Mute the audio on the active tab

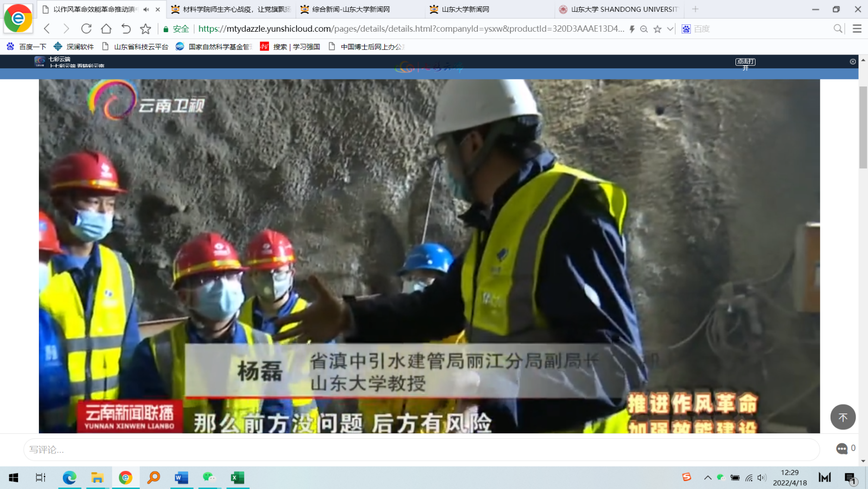click(x=146, y=9)
